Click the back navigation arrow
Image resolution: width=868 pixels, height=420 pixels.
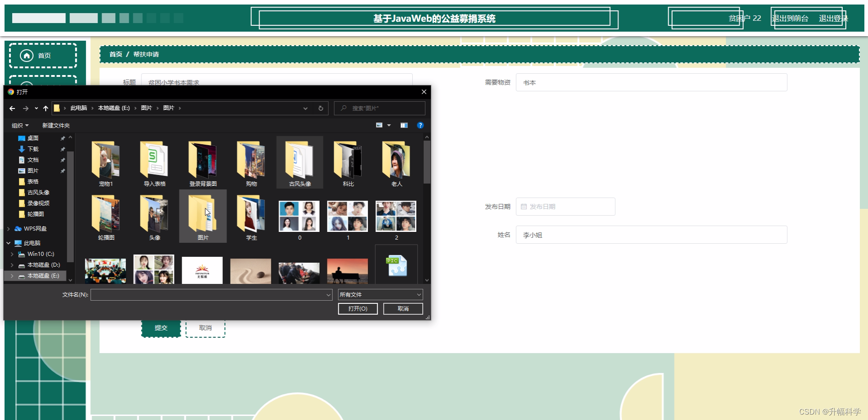coord(12,109)
